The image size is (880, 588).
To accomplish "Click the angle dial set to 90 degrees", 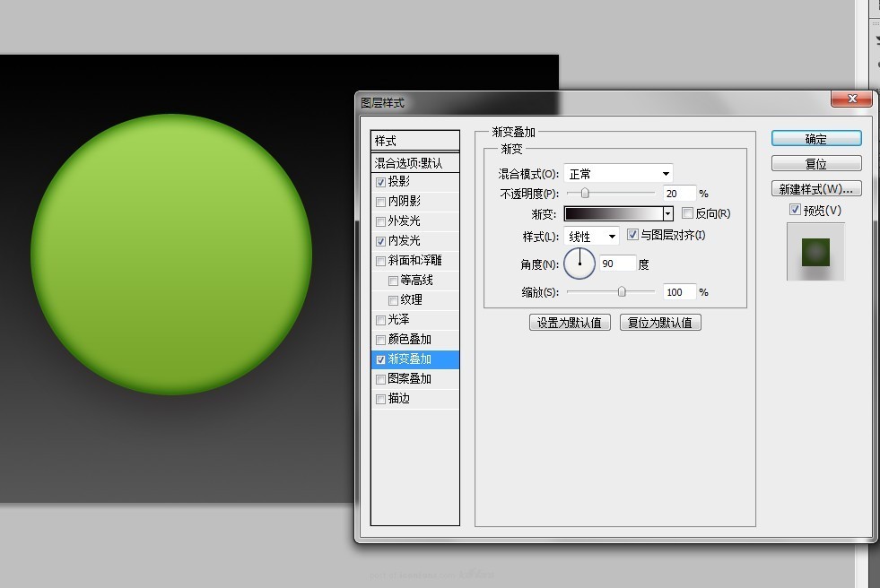I will [x=580, y=264].
